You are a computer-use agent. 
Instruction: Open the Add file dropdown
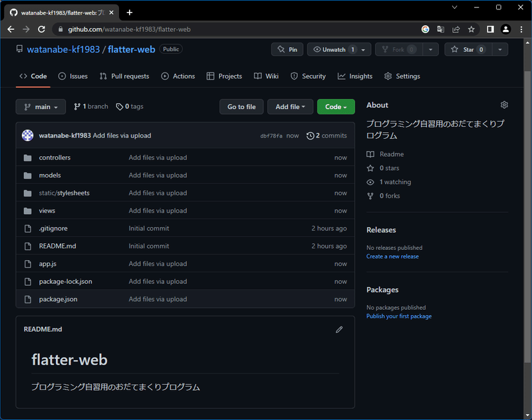point(290,106)
